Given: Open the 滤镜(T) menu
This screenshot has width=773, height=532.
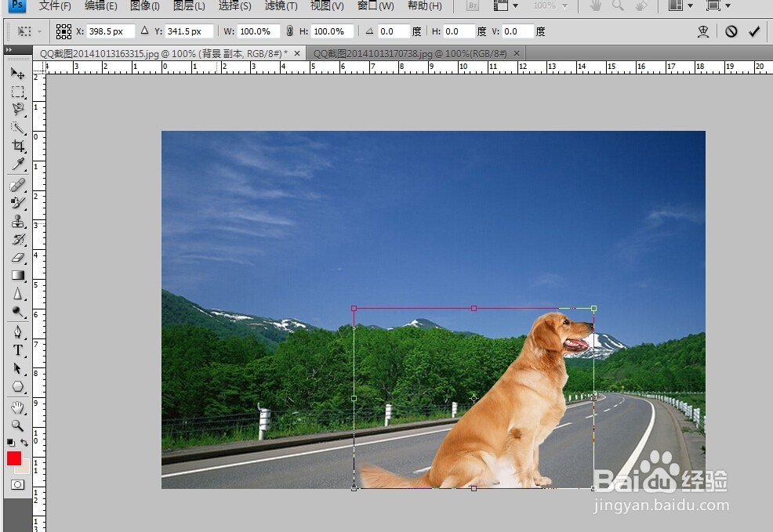Looking at the screenshot, I should 281,6.
